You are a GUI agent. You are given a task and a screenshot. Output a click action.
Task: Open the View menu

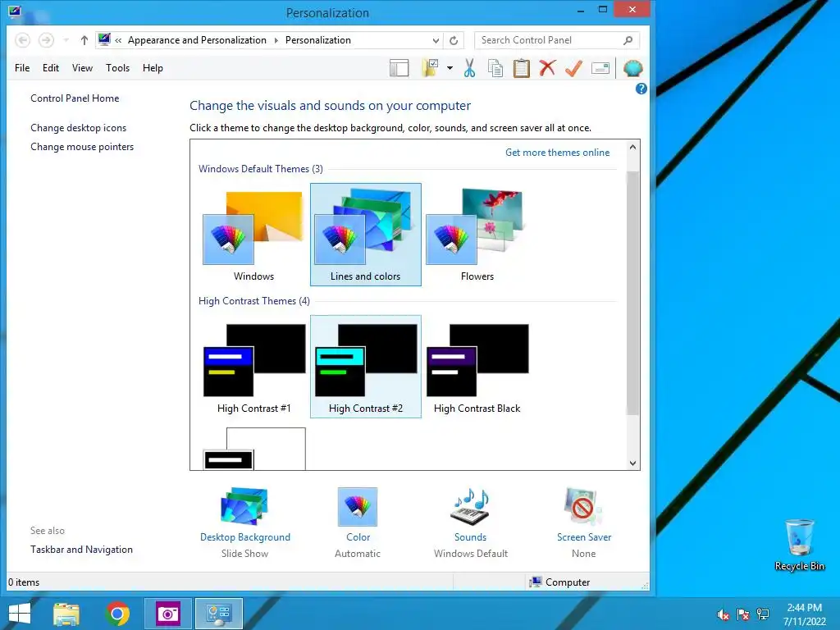83,68
